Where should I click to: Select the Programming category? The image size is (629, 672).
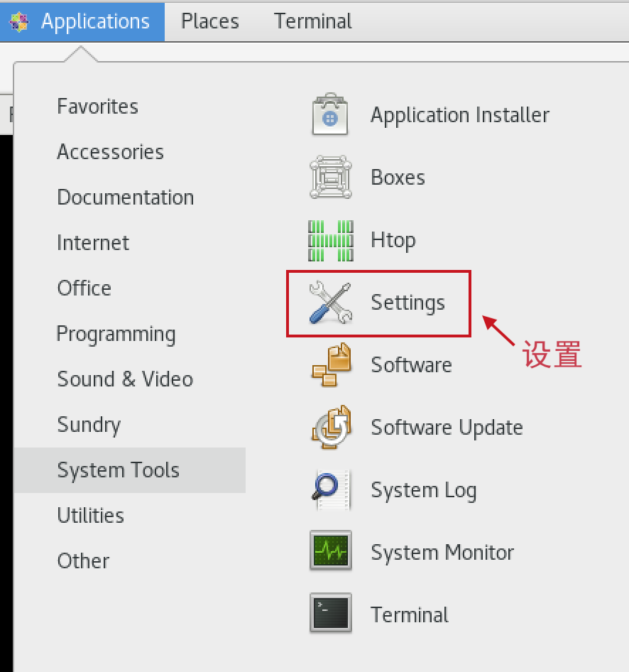pyautogui.click(x=116, y=334)
